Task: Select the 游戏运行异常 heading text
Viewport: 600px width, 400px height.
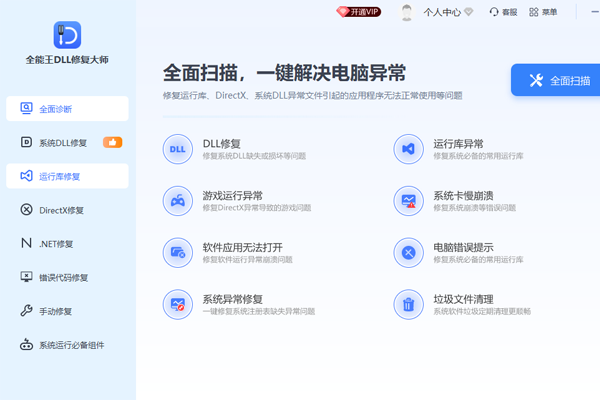Action: [x=233, y=196]
